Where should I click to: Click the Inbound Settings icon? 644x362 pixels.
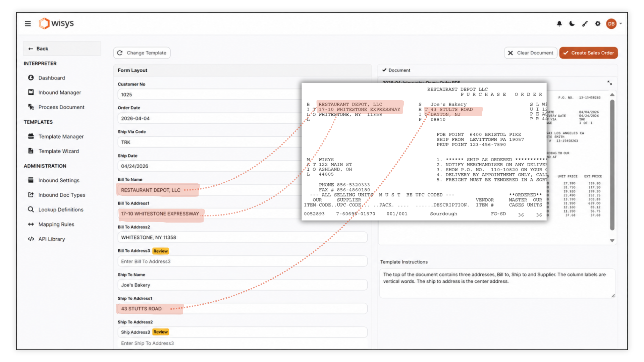31,180
